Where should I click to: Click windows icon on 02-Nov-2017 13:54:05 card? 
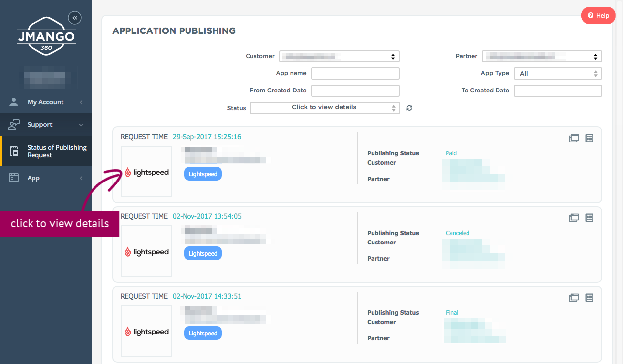574,218
